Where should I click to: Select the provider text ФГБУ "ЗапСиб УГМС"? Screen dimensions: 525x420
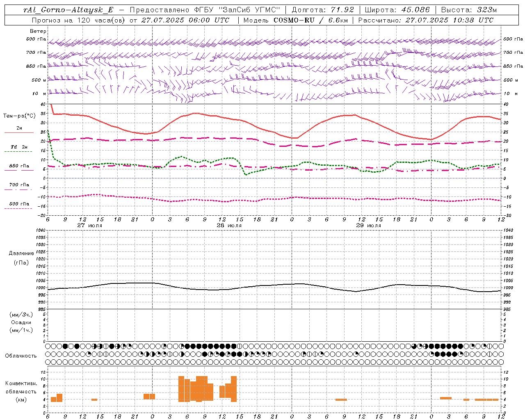pos(237,10)
